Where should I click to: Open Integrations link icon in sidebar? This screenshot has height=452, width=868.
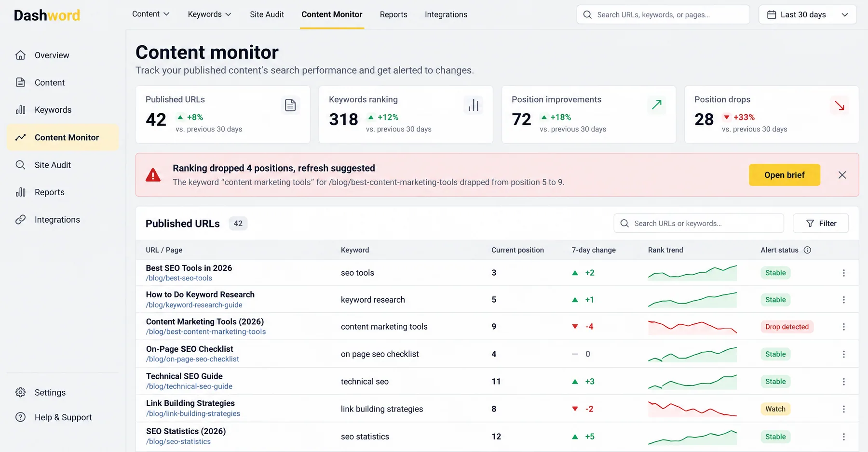(20, 220)
